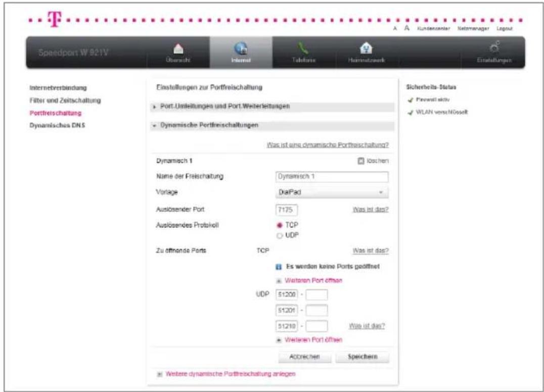Focus the UDP port field 51201
544x392 pixels.
287,310
